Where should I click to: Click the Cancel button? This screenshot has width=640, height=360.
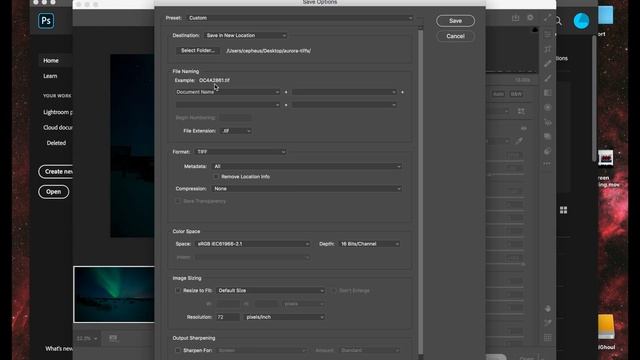click(x=455, y=36)
